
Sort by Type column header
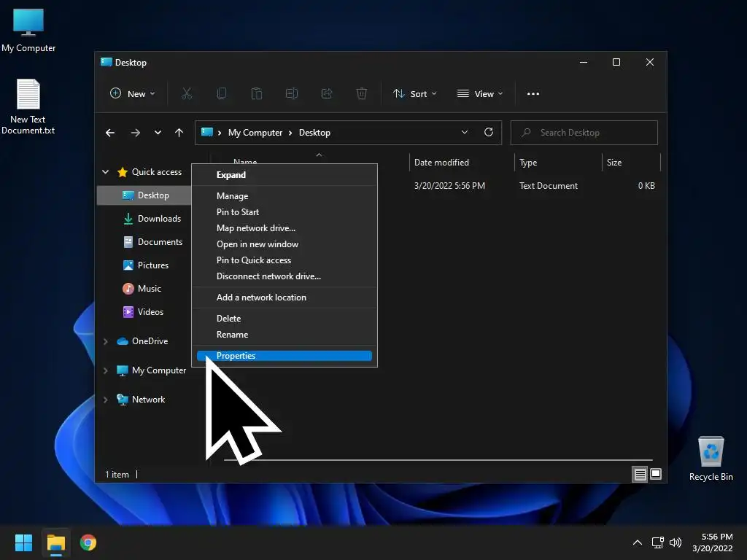point(558,163)
